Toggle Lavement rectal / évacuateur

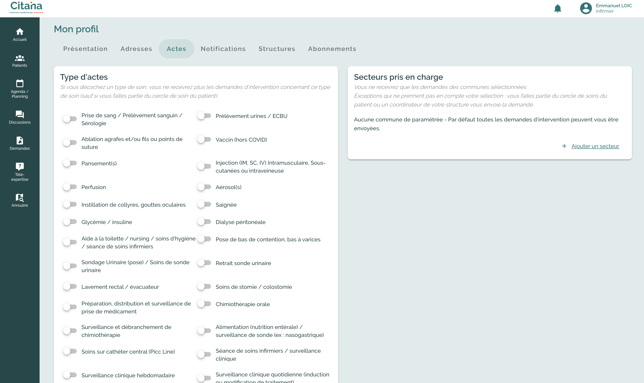[69, 287]
